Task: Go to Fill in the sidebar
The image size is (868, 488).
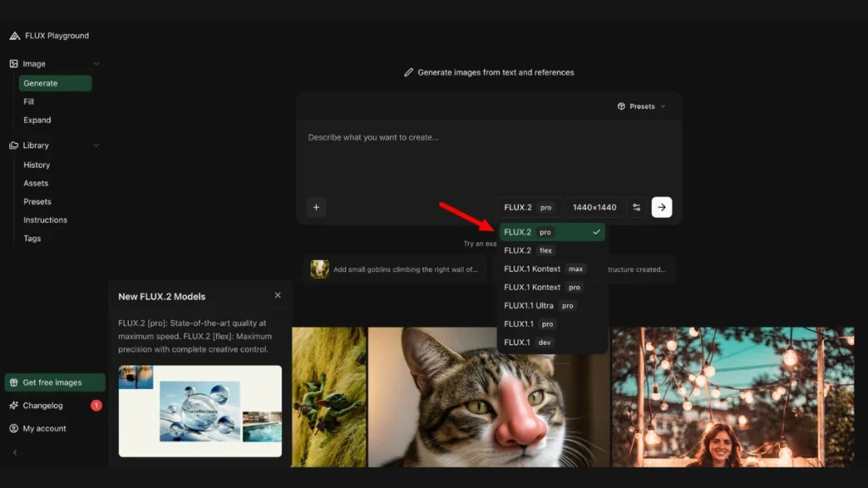Action: pos(29,102)
